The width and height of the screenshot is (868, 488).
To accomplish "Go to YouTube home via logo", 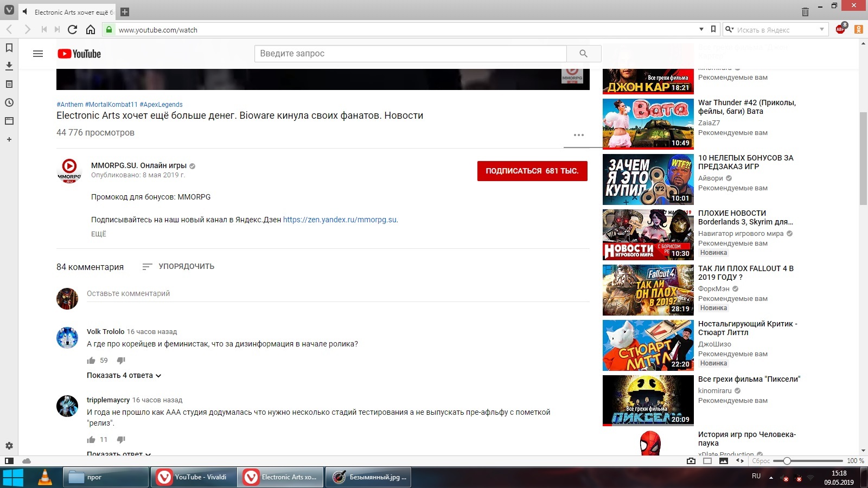I will [x=79, y=54].
